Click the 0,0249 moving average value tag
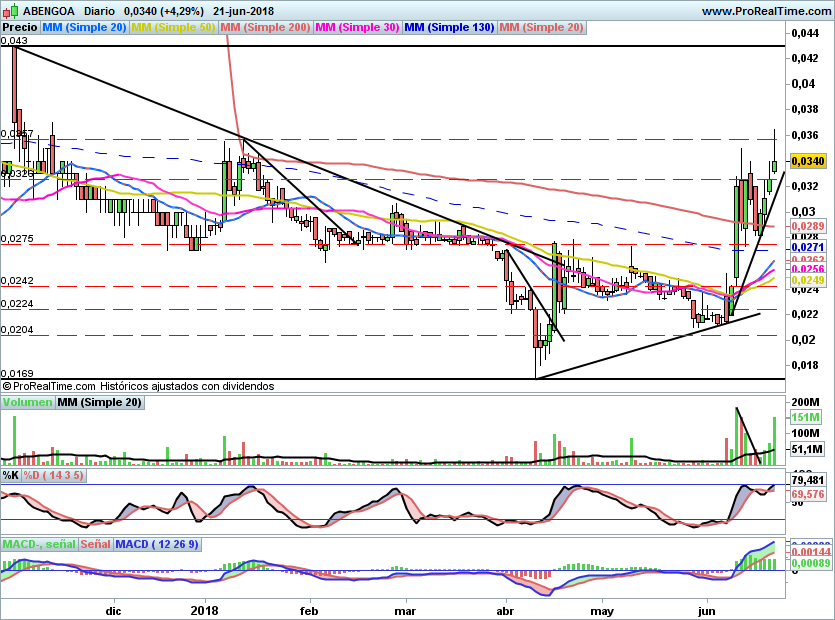This screenshot has width=835, height=620. click(808, 280)
